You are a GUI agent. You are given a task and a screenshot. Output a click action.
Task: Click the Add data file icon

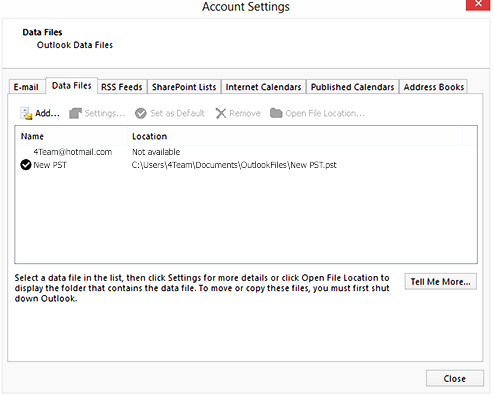(x=26, y=113)
